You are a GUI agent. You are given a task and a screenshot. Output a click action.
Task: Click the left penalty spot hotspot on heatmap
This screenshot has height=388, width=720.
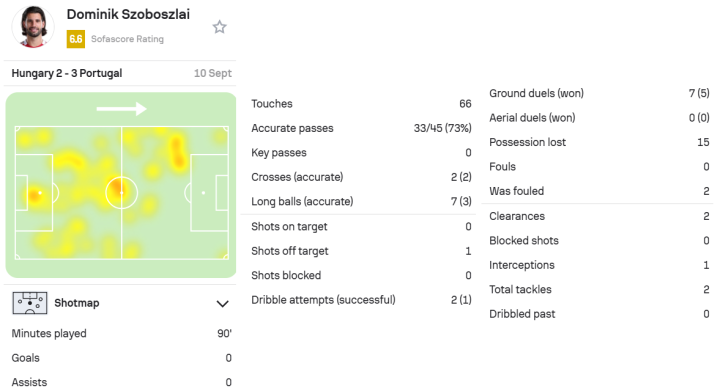36,194
